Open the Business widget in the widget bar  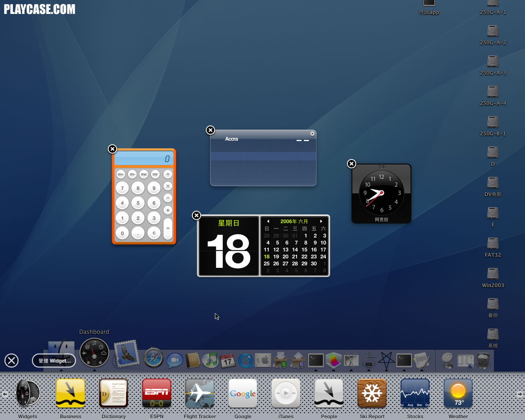click(71, 393)
